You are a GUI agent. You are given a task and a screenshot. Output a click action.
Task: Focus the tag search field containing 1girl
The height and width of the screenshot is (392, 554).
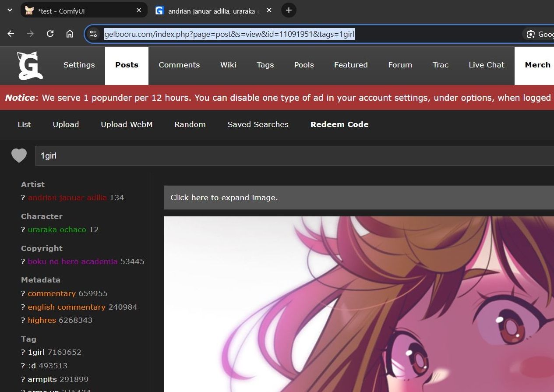295,156
